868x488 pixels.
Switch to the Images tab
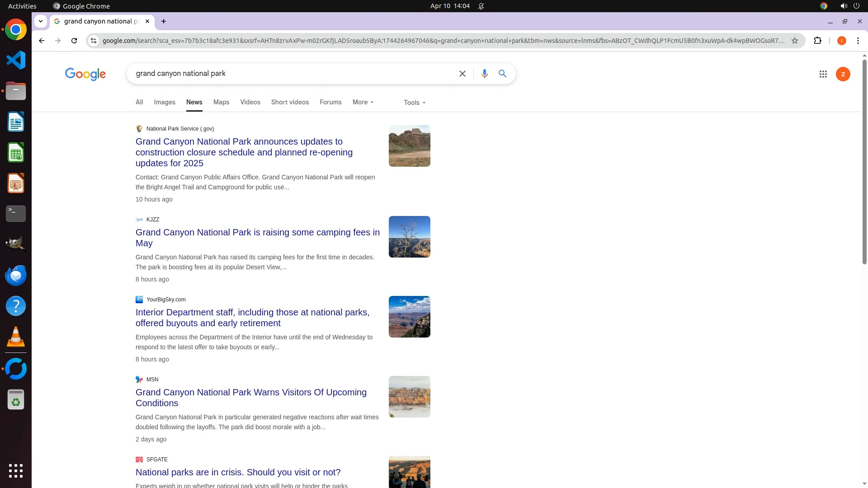point(165,102)
